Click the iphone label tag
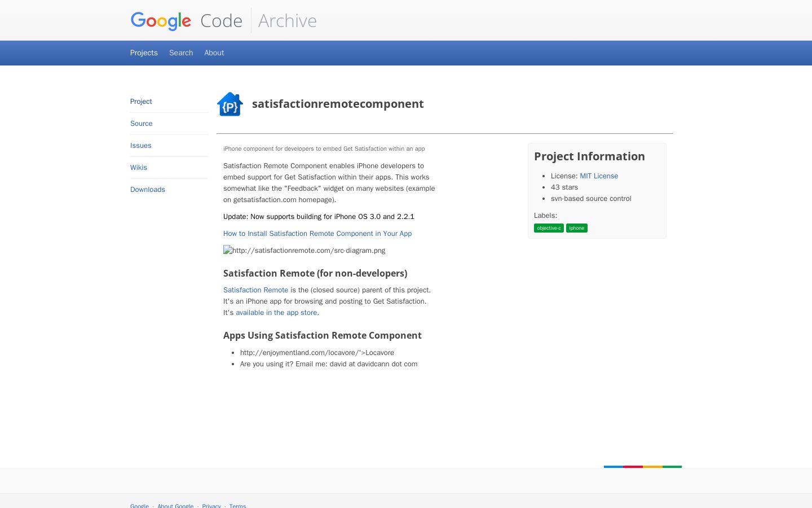Viewport: 812px width, 508px height. [577, 228]
